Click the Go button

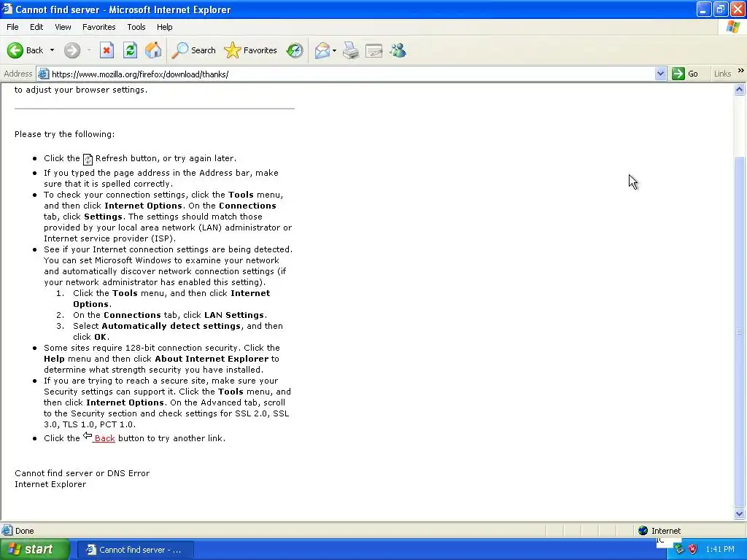(x=685, y=74)
